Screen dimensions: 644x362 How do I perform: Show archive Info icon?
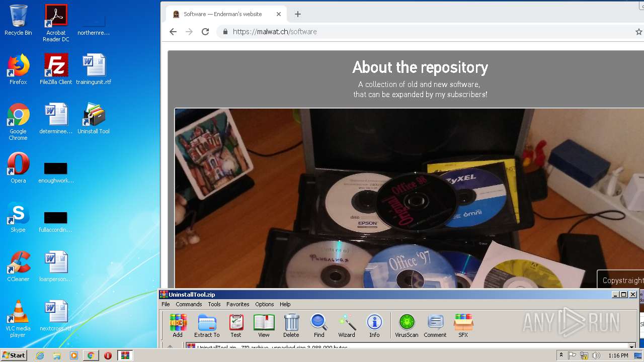pyautogui.click(x=374, y=326)
